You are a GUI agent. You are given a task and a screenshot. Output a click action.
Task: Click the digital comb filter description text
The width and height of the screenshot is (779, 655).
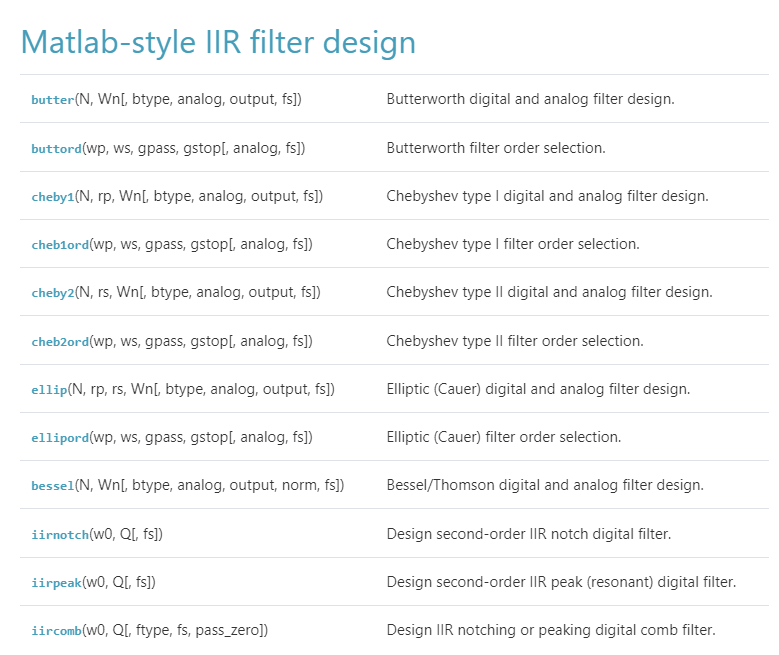coord(551,630)
